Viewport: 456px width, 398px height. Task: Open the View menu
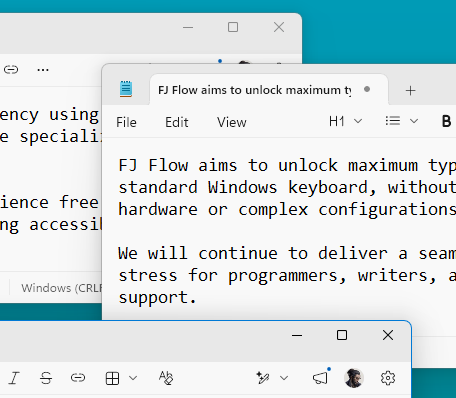232,122
